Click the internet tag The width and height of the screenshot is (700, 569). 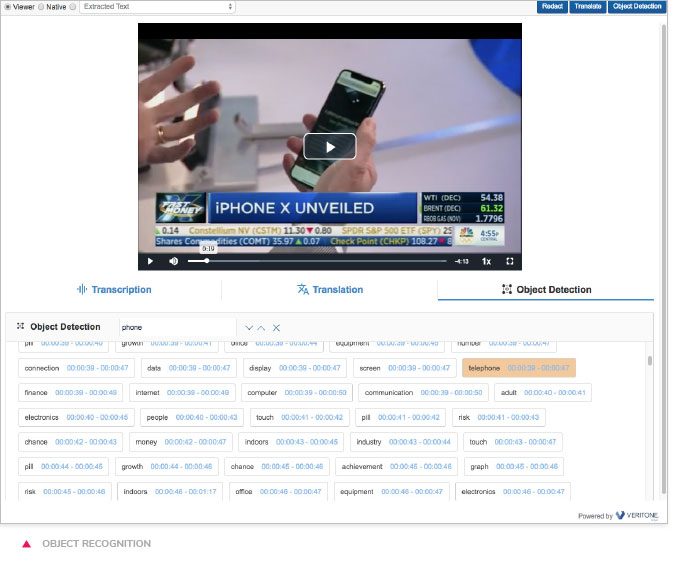pyautogui.click(x=182, y=393)
